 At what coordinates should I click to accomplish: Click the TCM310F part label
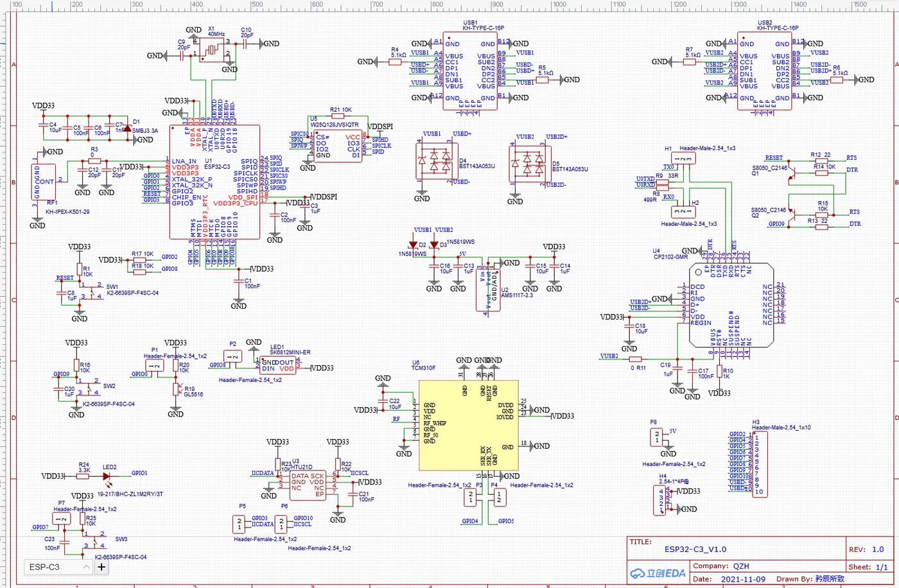pos(424,368)
